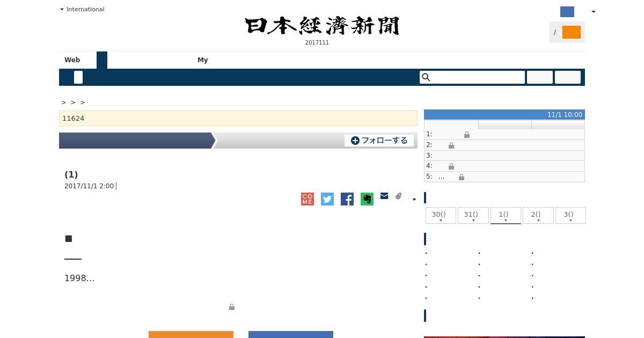Open share options dropdown arrow

point(414,200)
